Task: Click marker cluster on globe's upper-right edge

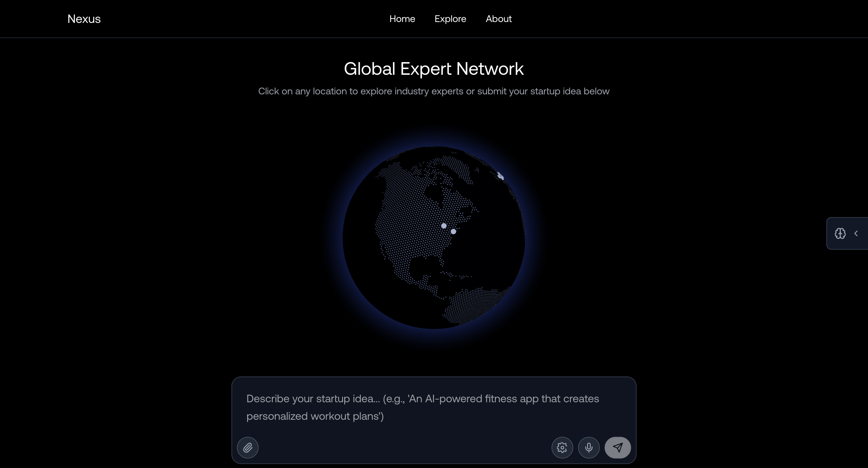Action: point(500,176)
